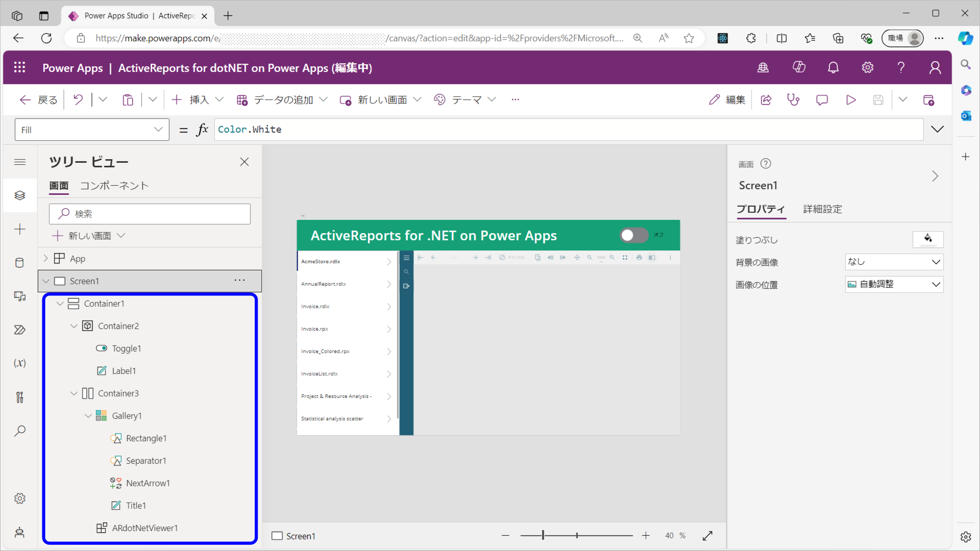Open the media icon in sidebar
This screenshot has width=980, height=551.
tap(20, 296)
